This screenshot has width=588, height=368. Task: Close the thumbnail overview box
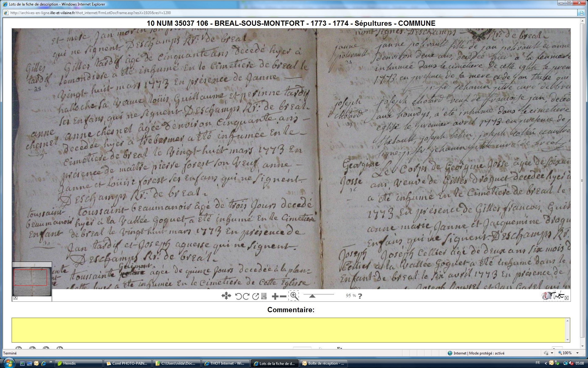[16, 298]
